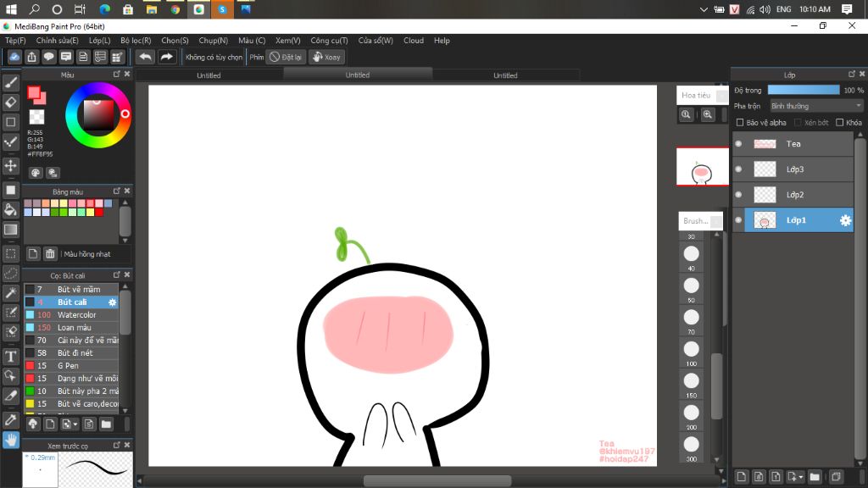Select the Move tool
This screenshot has width=868, height=488.
[10, 165]
